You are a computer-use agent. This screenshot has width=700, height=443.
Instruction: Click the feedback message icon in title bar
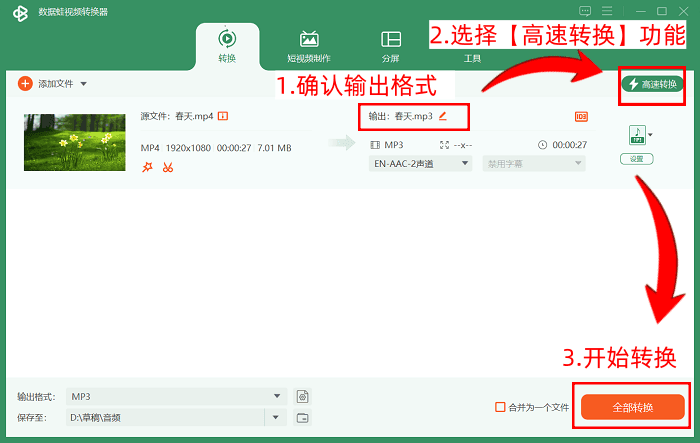pyautogui.click(x=585, y=11)
